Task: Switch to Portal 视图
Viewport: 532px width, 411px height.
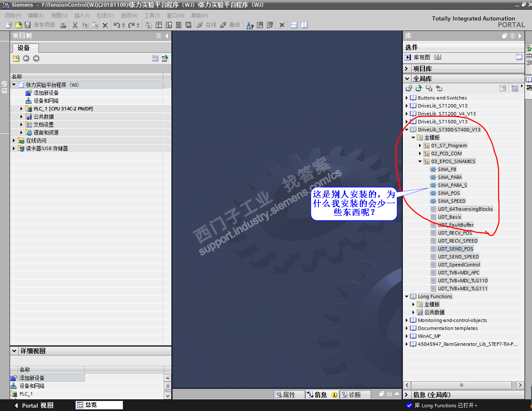Action: [x=33, y=406]
